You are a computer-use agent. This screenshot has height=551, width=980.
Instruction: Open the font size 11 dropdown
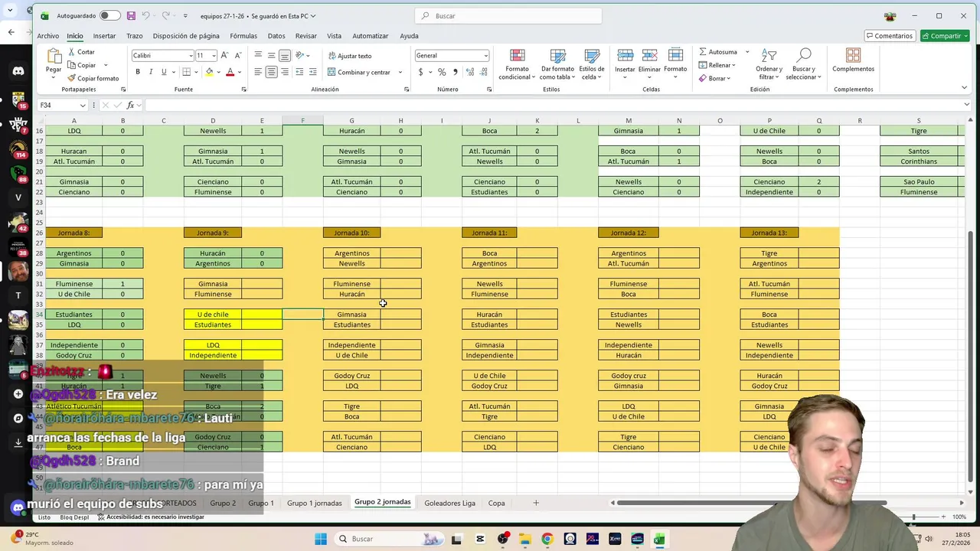(213, 56)
